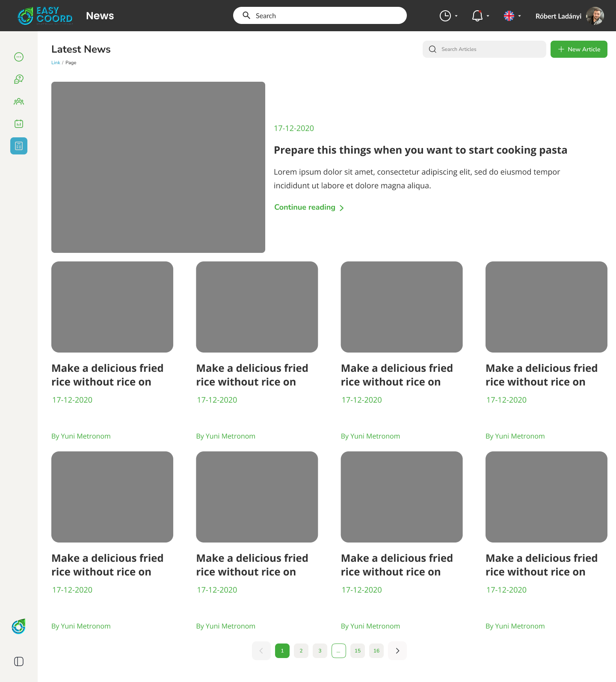Viewport: 616px width, 682px height.
Task: Open the notifications bell dropdown
Action: click(x=480, y=16)
